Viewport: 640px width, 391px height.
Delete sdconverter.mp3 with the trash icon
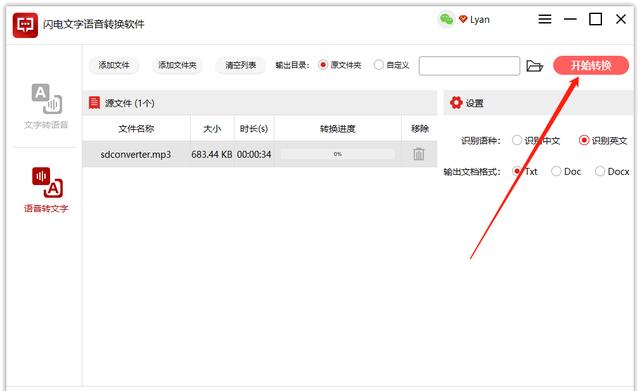[x=418, y=154]
